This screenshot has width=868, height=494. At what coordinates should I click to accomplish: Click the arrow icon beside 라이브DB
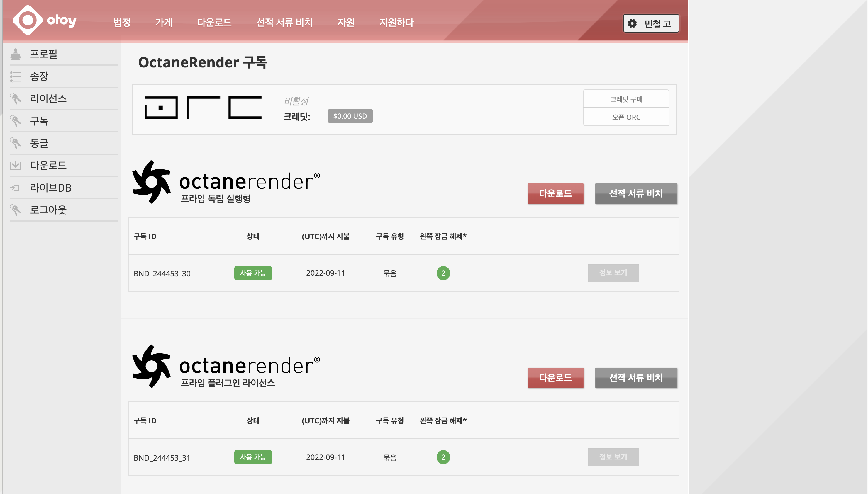click(15, 188)
